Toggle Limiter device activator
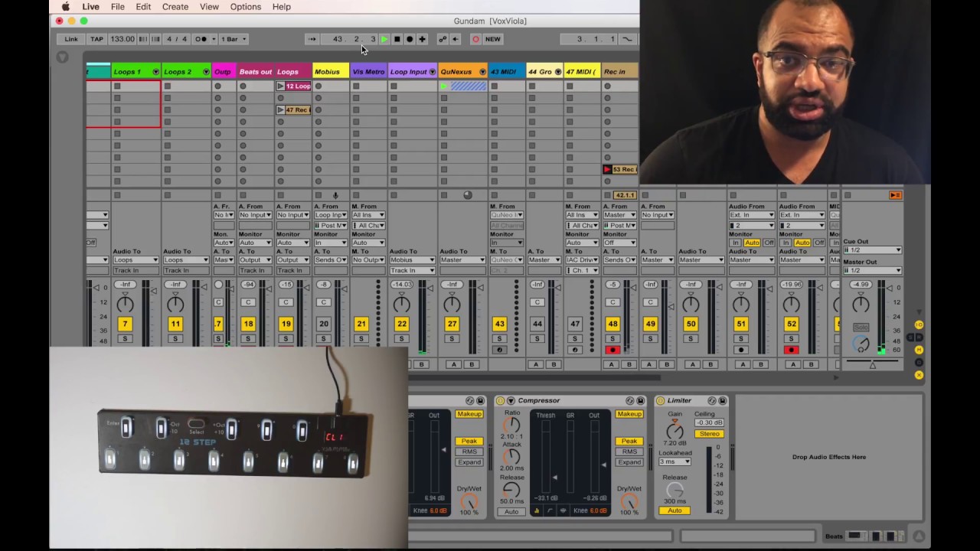Image resolution: width=980 pixels, height=551 pixels. click(660, 400)
